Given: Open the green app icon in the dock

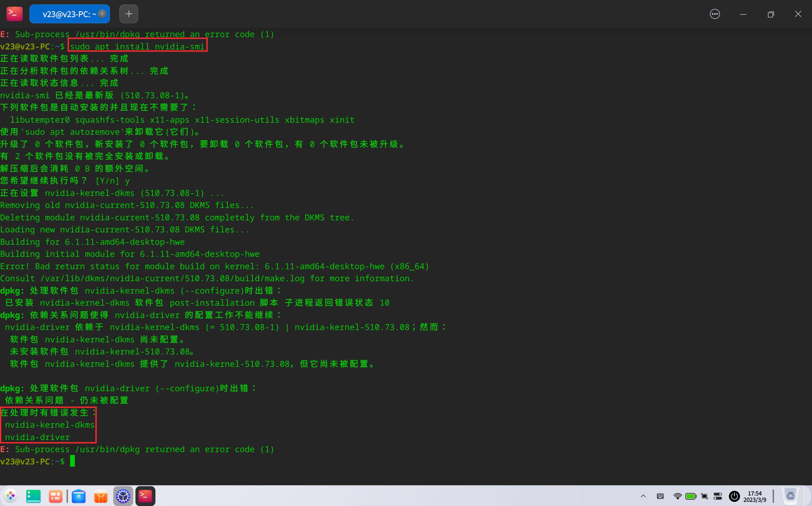Looking at the screenshot, I should click(x=34, y=496).
